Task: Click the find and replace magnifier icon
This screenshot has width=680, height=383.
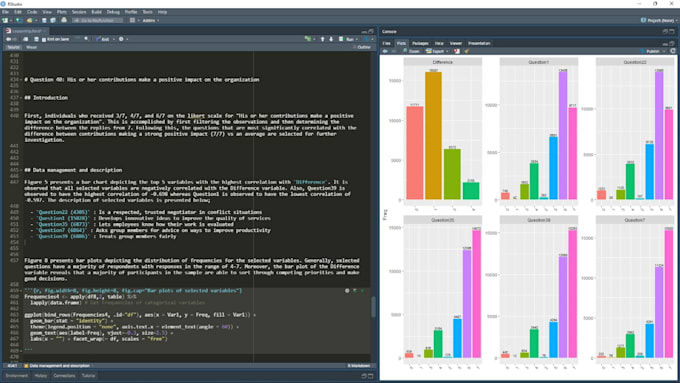Action: tap(86, 39)
